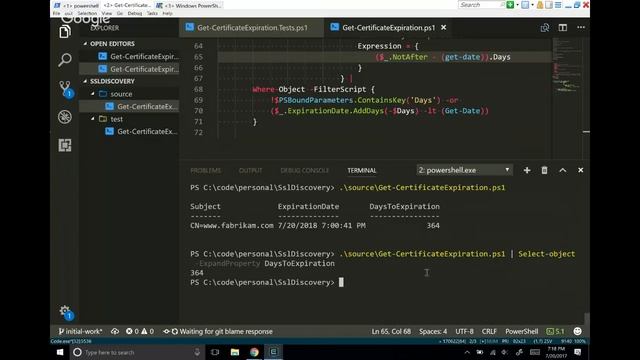Image resolution: width=640 pixels, height=360 pixels.
Task: Click Waiting for git blame response status
Action: click(x=218, y=331)
